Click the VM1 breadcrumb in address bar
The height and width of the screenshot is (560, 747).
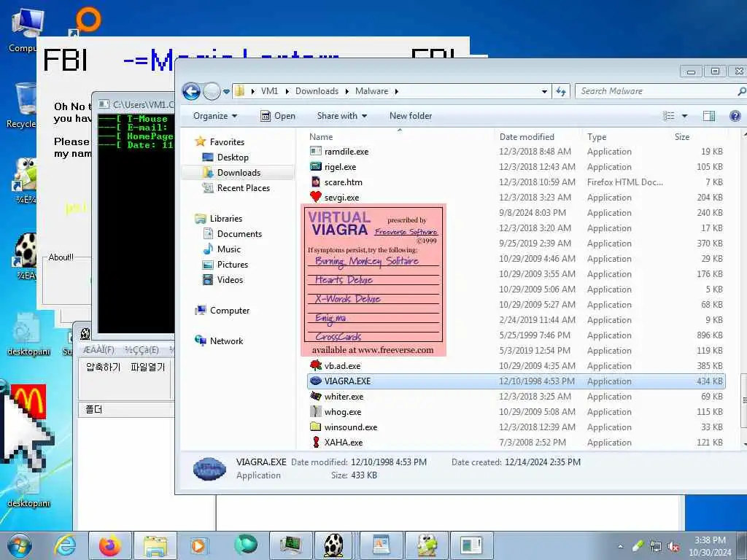pos(269,91)
